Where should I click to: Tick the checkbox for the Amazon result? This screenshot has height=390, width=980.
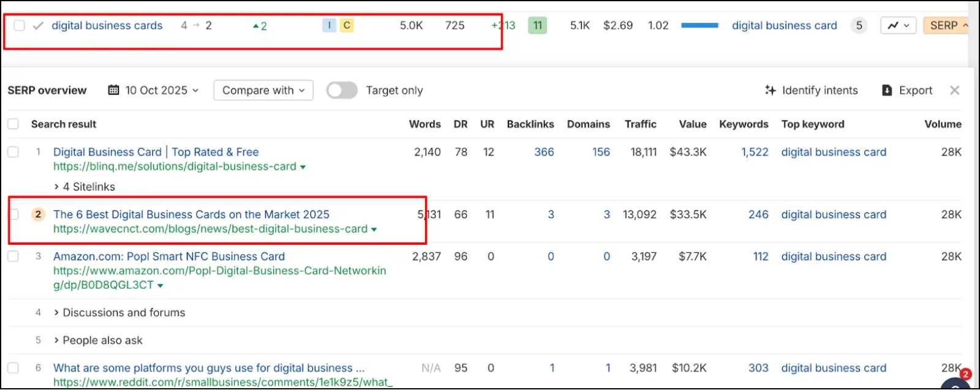coord(13,257)
